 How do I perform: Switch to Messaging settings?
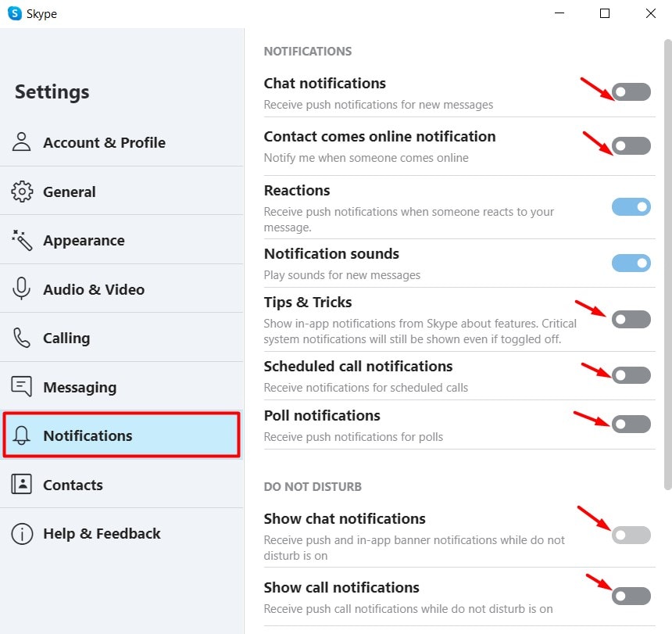click(x=122, y=386)
